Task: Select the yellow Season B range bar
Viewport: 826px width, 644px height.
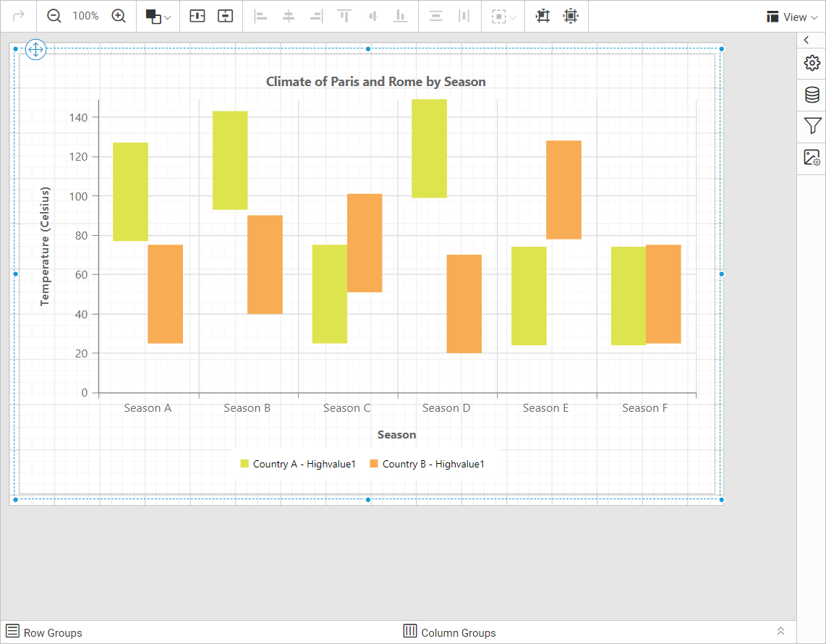Action: [230, 160]
